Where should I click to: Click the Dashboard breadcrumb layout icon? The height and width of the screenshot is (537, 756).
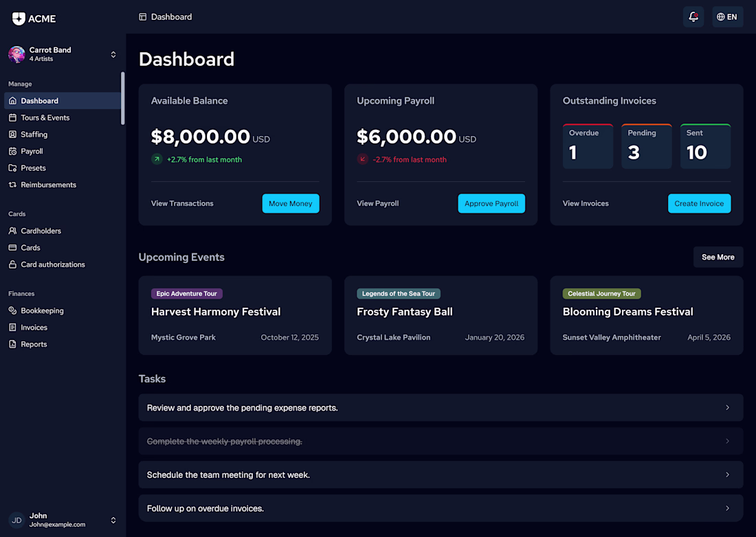[143, 17]
